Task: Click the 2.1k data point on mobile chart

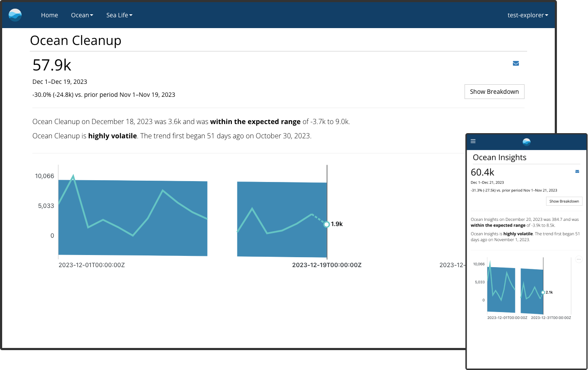Action: (543, 293)
